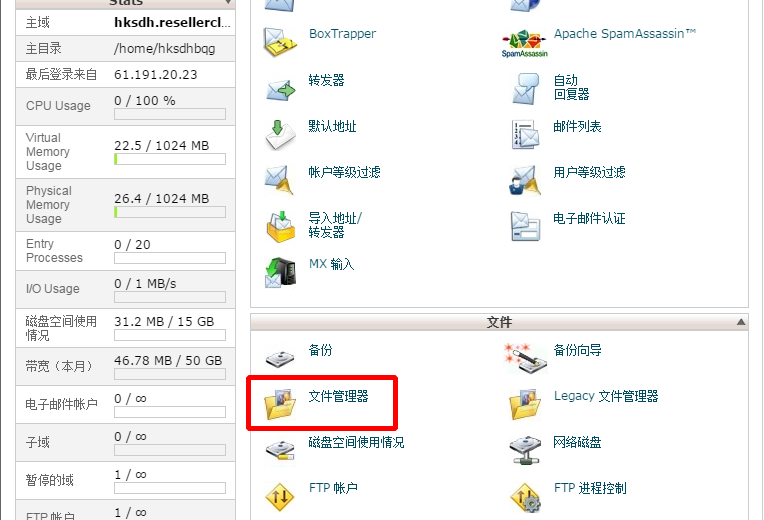764x520 pixels.
Task: Open the 文件管理器 folder icon
Action: (x=280, y=404)
